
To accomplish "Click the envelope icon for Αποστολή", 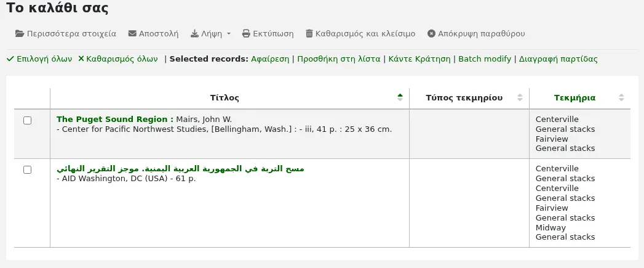I will point(132,34).
